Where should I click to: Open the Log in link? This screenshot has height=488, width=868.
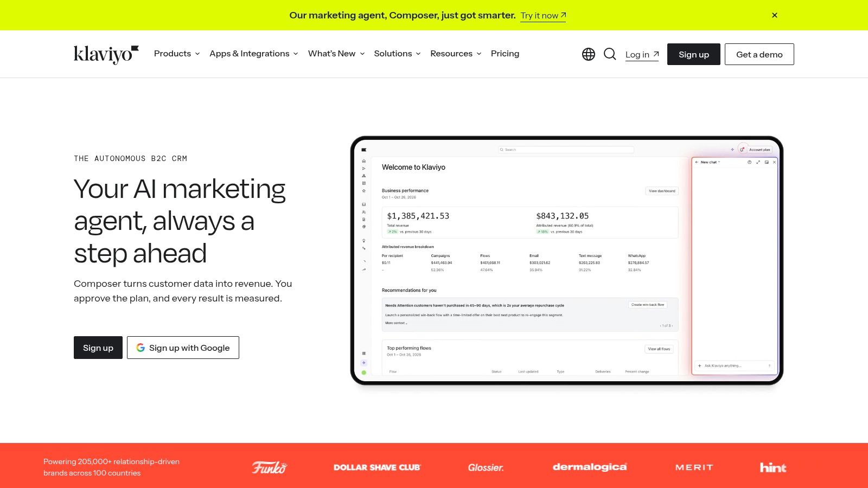click(642, 55)
